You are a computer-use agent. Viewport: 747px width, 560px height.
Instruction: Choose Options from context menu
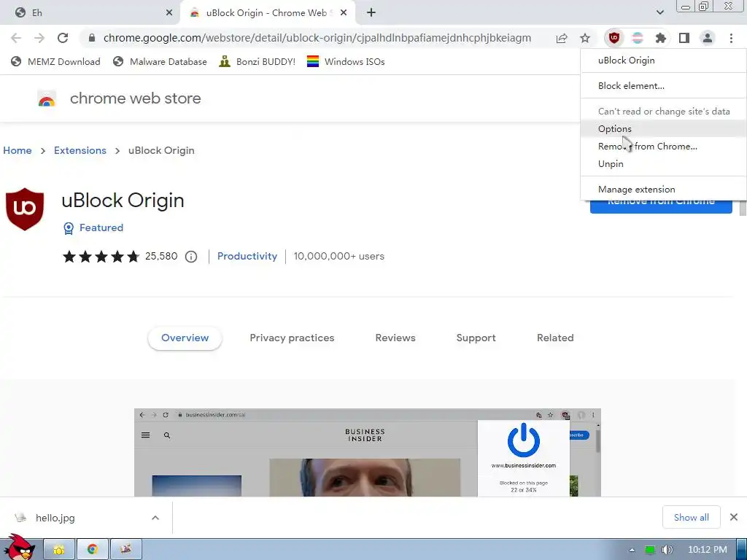click(663, 128)
